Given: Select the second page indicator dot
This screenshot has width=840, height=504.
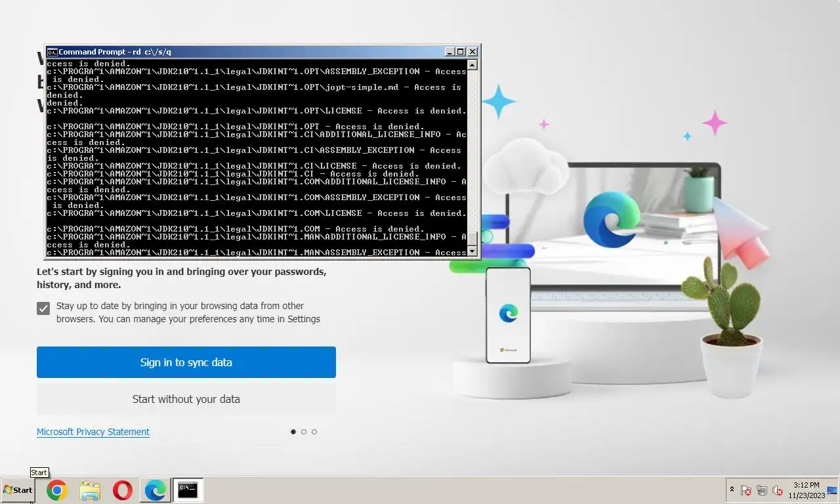Looking at the screenshot, I should [x=303, y=432].
